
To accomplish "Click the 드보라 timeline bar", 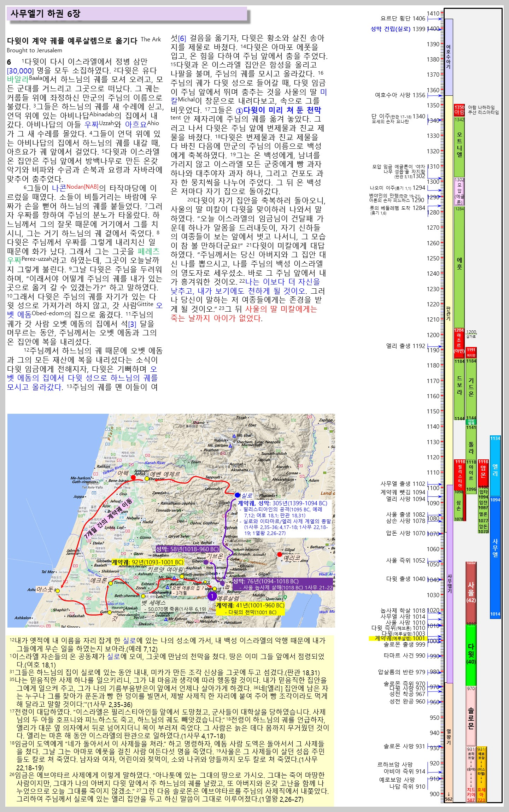I will (x=459, y=389).
